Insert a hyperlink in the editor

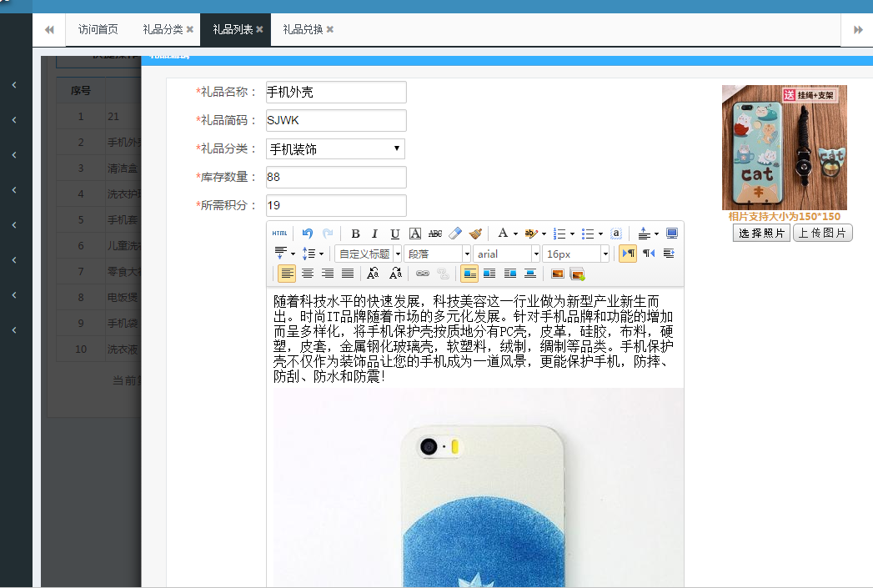pyautogui.click(x=421, y=274)
